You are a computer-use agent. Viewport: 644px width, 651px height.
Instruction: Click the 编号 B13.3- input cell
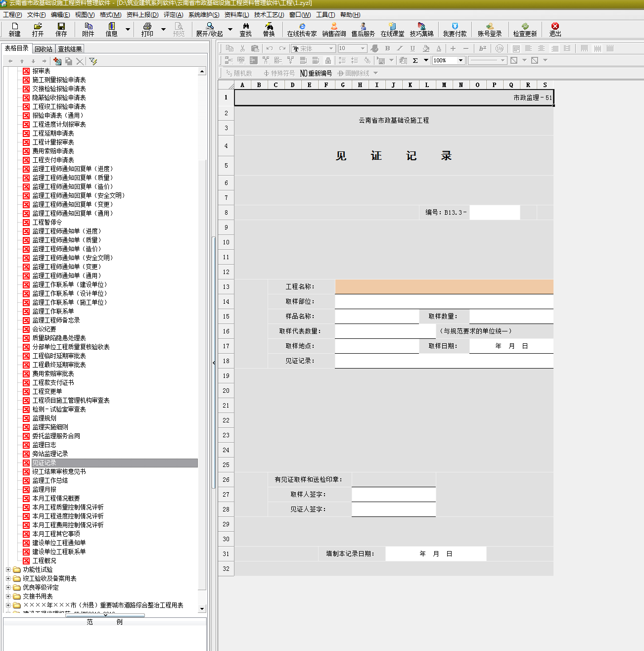click(x=495, y=213)
